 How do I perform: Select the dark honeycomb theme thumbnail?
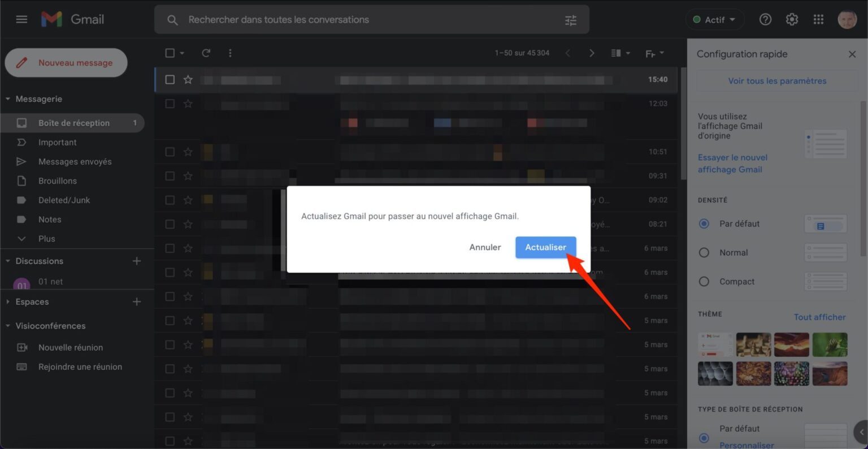[715, 373]
